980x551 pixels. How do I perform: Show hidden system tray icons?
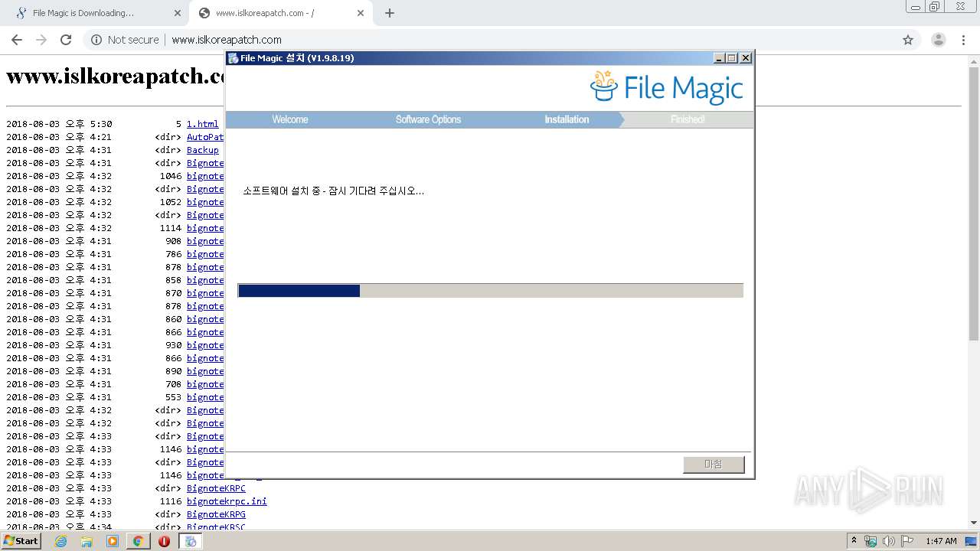pyautogui.click(x=854, y=541)
